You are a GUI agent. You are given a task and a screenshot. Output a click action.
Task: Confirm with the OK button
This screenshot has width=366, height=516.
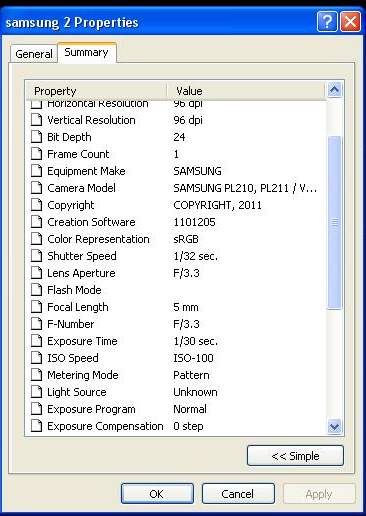(157, 494)
